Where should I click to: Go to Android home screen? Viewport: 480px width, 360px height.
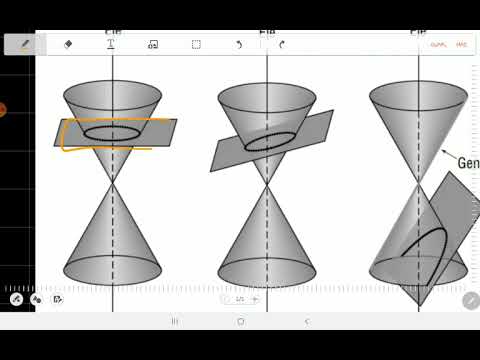241,322
